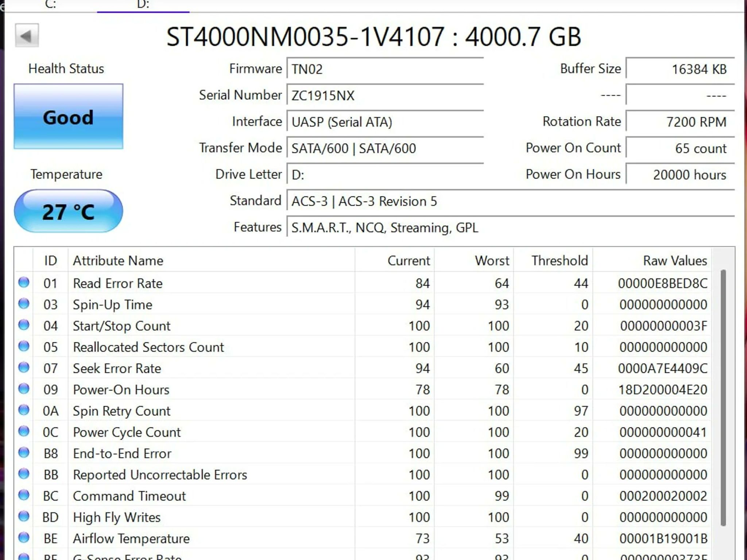
Task: Click the Buffer Size 16384 KB field
Action: [x=680, y=68]
